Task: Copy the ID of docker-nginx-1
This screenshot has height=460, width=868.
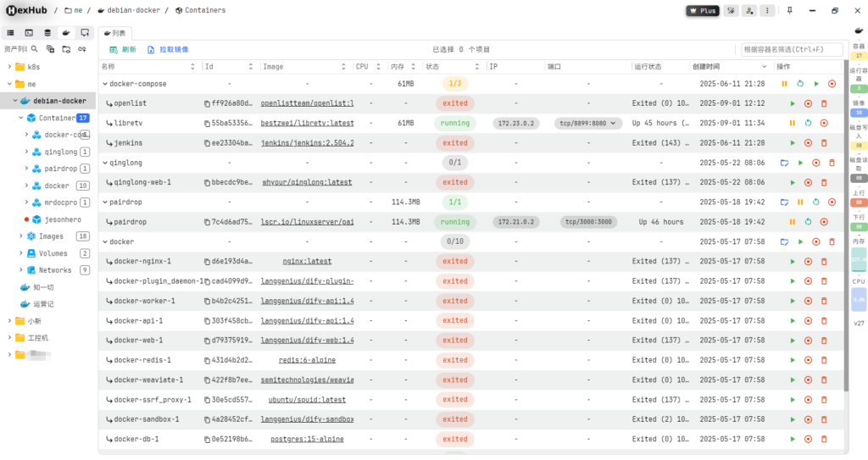Action: (208, 262)
